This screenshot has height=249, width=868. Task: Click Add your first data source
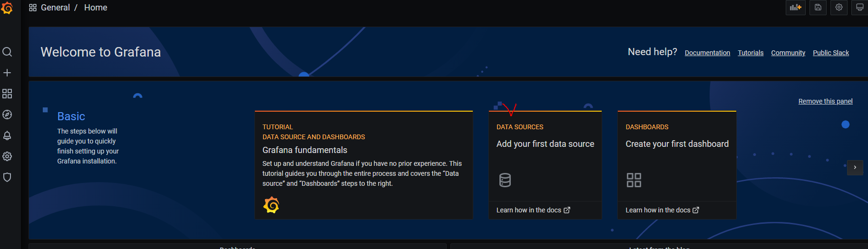coord(546,144)
